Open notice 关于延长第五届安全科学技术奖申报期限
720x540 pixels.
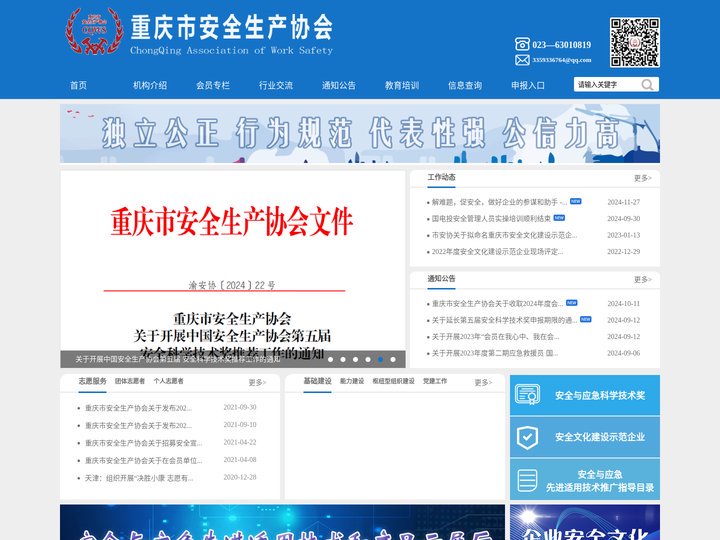(504, 320)
